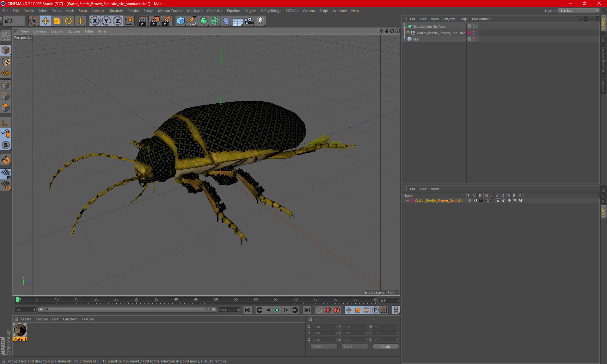Viewport: 607px width, 364px height.
Task: Open the Spline pen tool
Action: (192, 21)
